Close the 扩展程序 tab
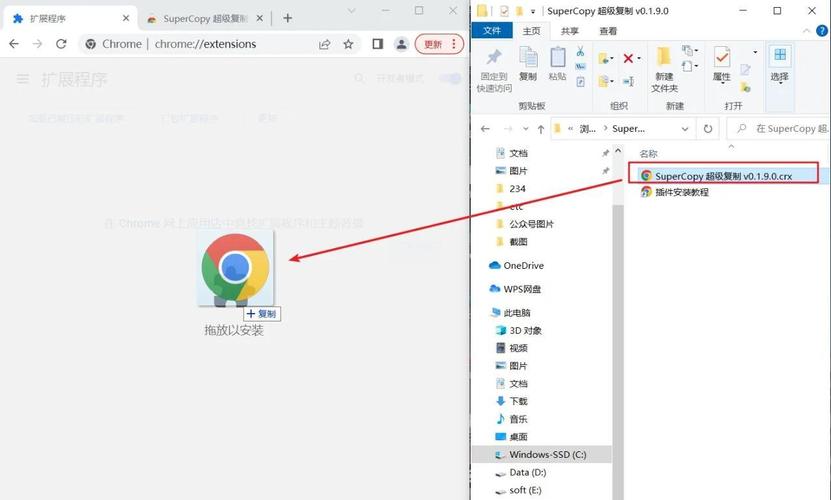The width and height of the screenshot is (831, 500). tap(126, 18)
